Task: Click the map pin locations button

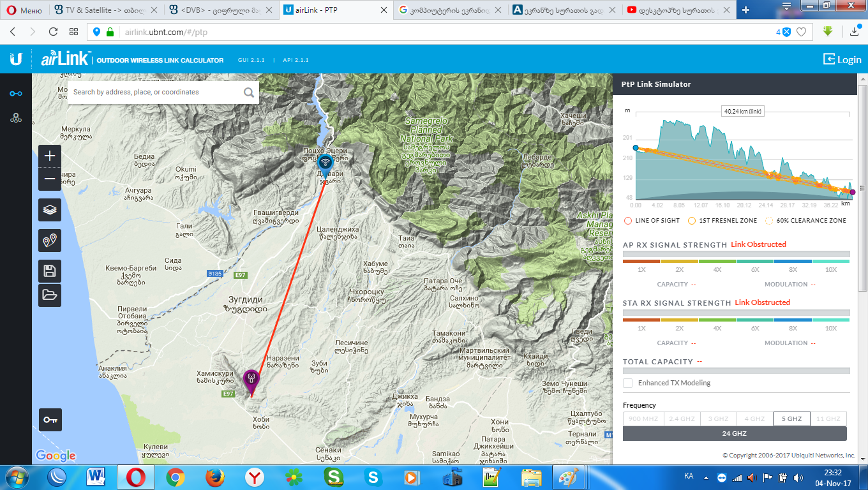Action: tap(50, 241)
